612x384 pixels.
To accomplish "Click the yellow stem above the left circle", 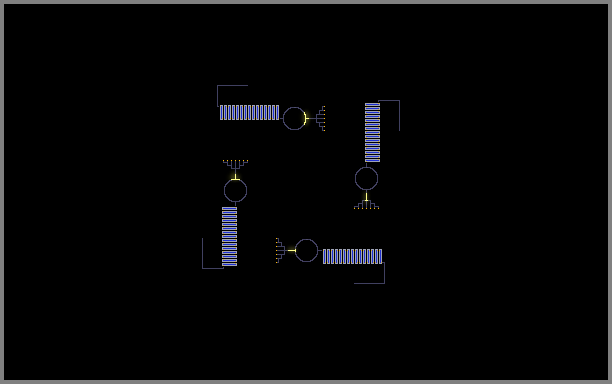I will [235, 175].
